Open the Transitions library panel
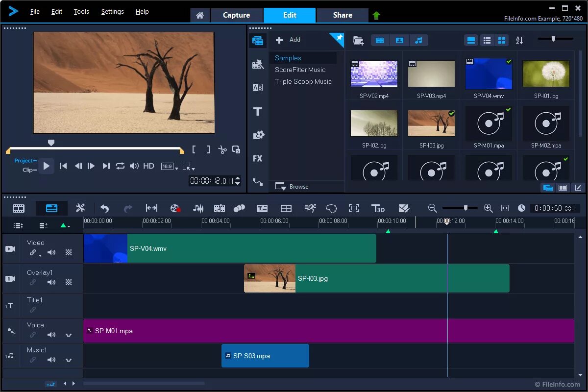Image resolution: width=588 pixels, height=392 pixels. coord(258,88)
